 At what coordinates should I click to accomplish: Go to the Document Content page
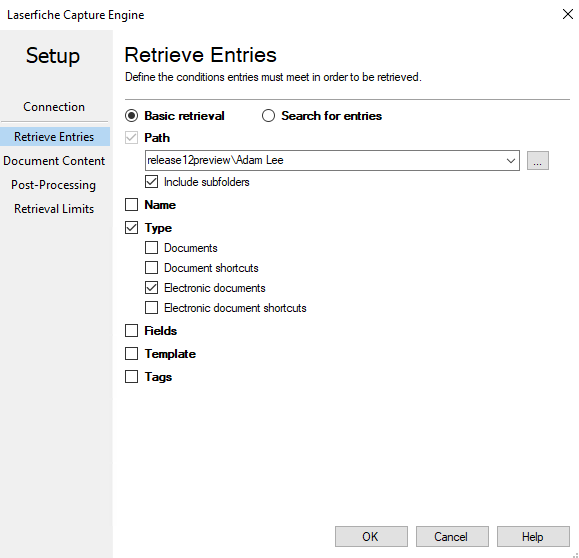[54, 161]
